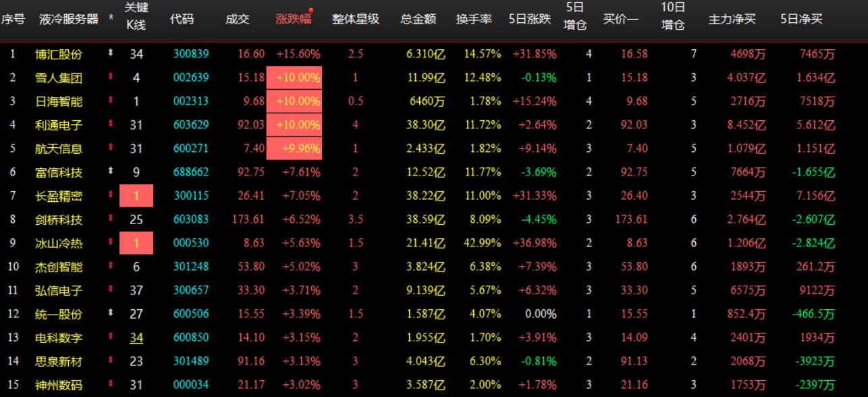Click stock code 688662
Viewport: 868px width, 397px height.
pos(191,172)
